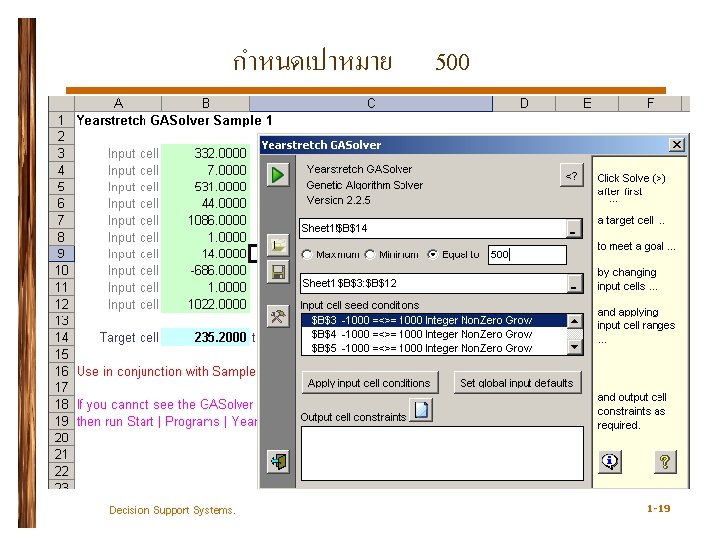720x540 pixels.
Task: Select Input cell label in row 3
Action: tap(133, 153)
